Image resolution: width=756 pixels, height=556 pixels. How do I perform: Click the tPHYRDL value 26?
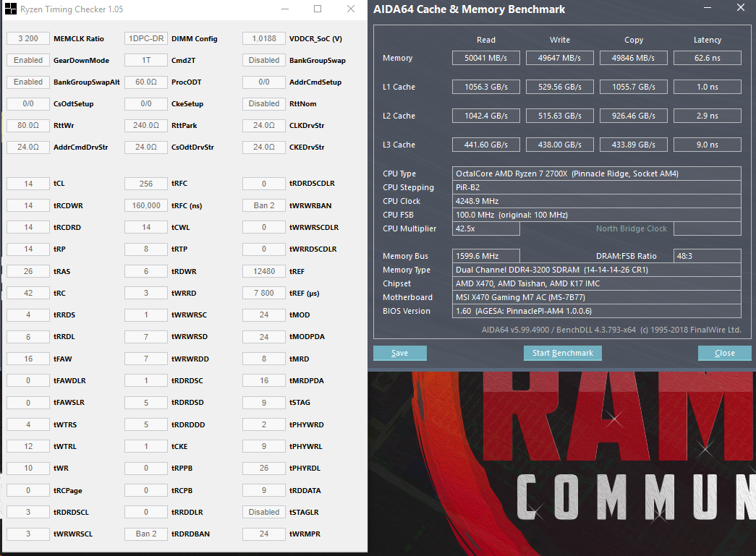(x=264, y=468)
